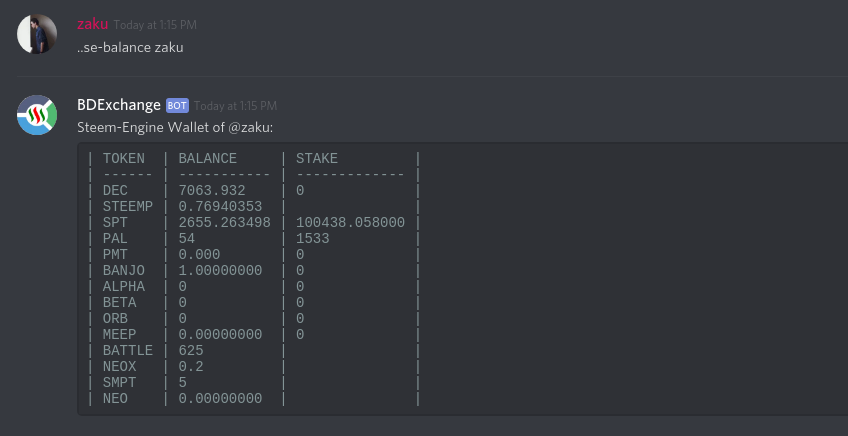The height and width of the screenshot is (436, 848).
Task: Click BDExchange's message timestamp
Action: tap(235, 106)
